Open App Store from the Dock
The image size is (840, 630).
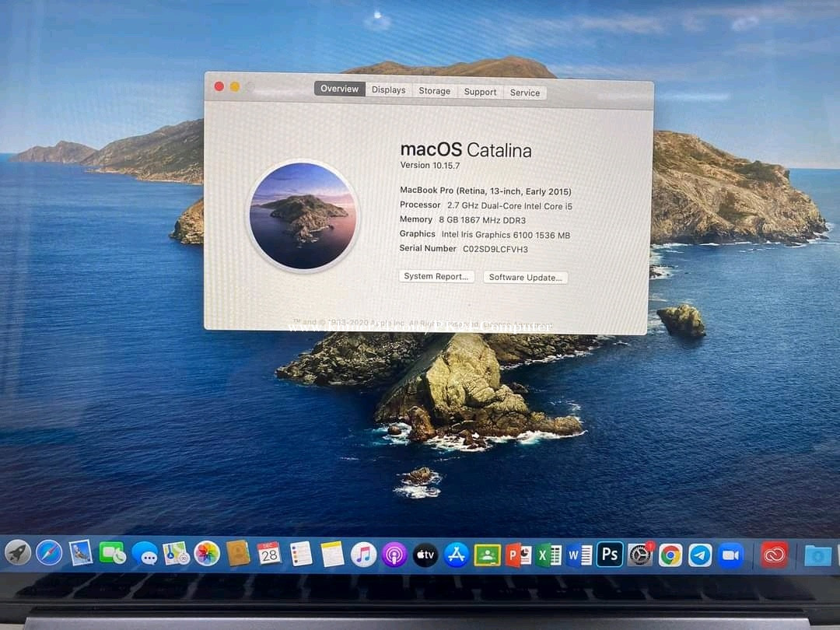(x=456, y=555)
